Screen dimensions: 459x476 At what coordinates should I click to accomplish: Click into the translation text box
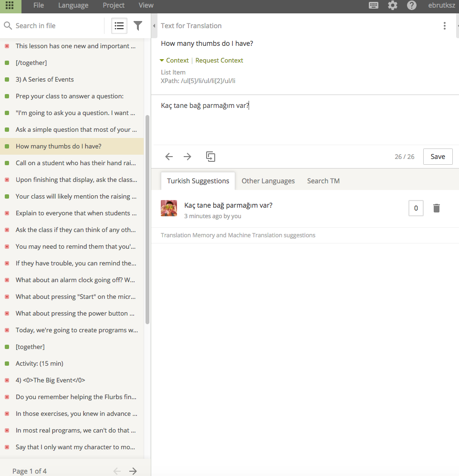[306, 120]
